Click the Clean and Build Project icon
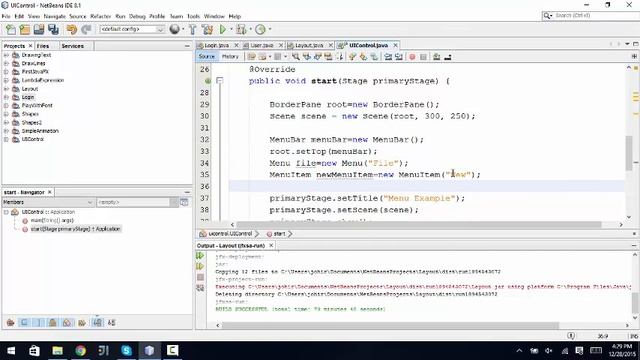The image size is (640, 360). click(207, 29)
